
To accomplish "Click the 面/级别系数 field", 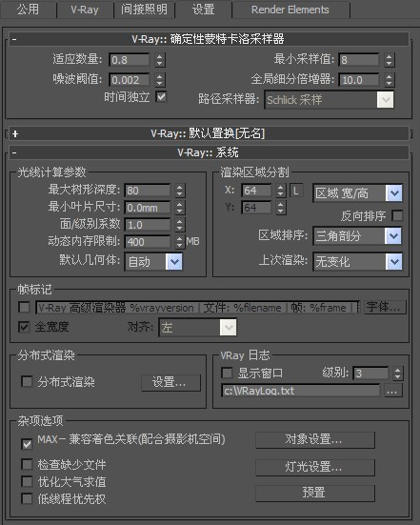I will [x=148, y=225].
